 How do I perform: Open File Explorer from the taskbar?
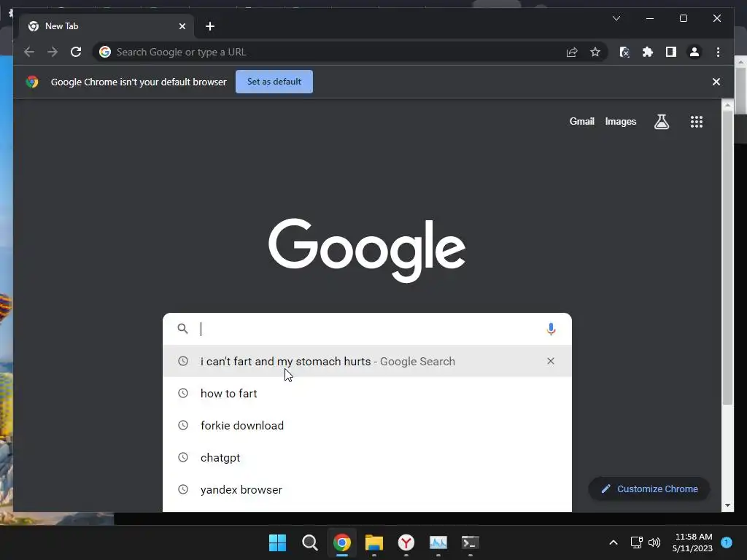374,542
